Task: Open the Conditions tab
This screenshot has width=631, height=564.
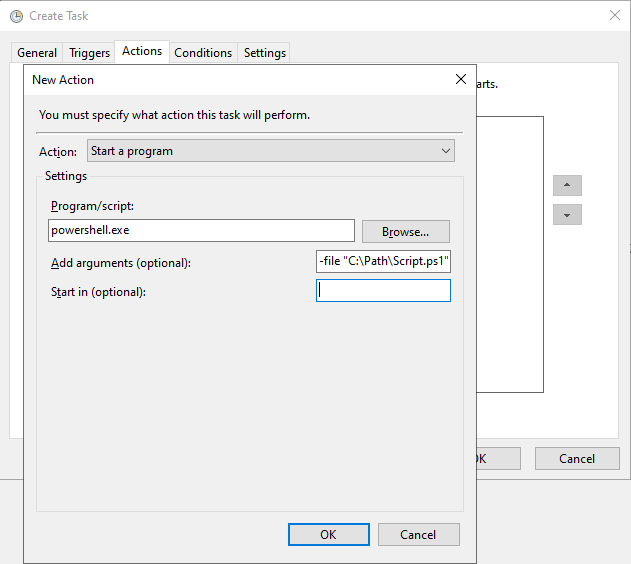Action: click(x=203, y=53)
